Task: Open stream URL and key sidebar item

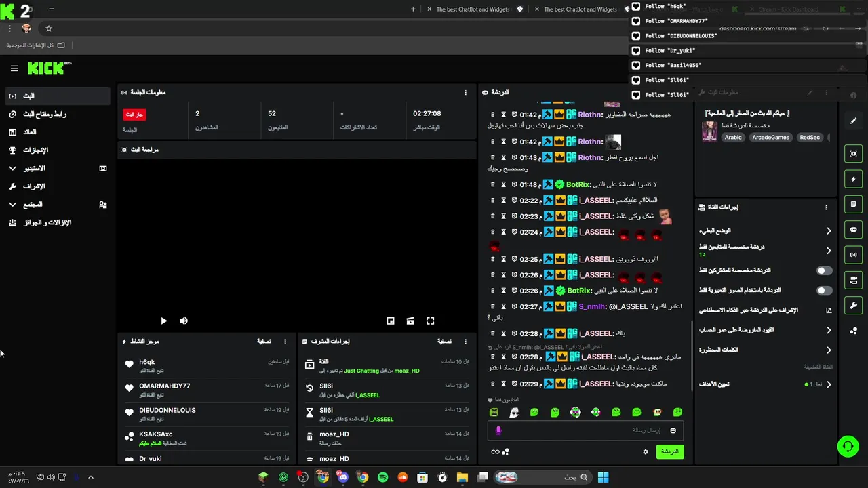Action: [58, 114]
